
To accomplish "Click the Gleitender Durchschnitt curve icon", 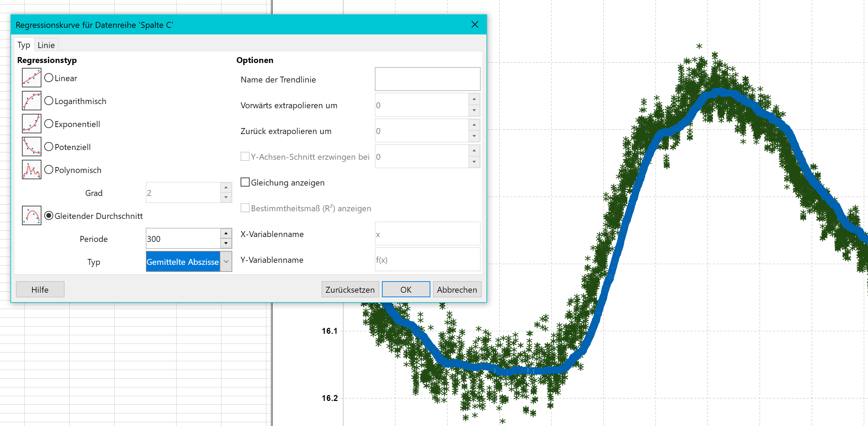I will 31,215.
